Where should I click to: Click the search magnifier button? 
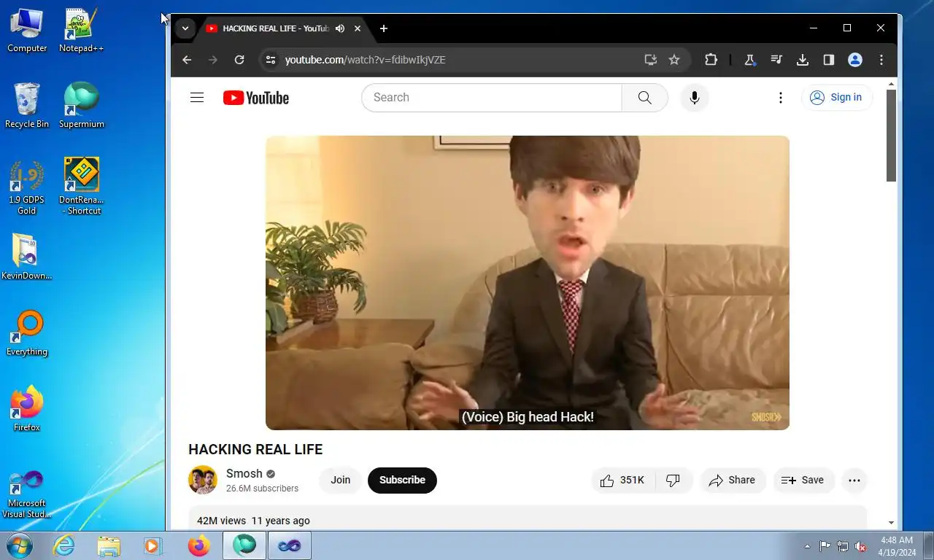[x=644, y=98]
